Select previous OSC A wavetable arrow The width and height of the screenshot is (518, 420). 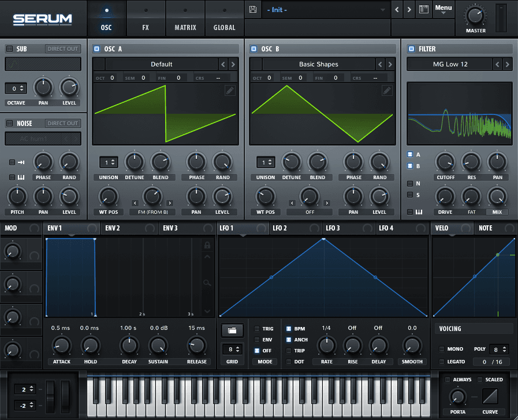coord(223,64)
